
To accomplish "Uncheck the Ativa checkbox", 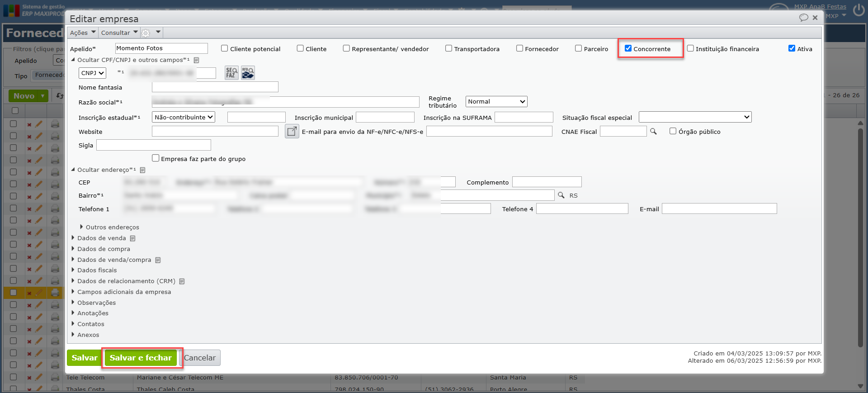I will click(792, 48).
